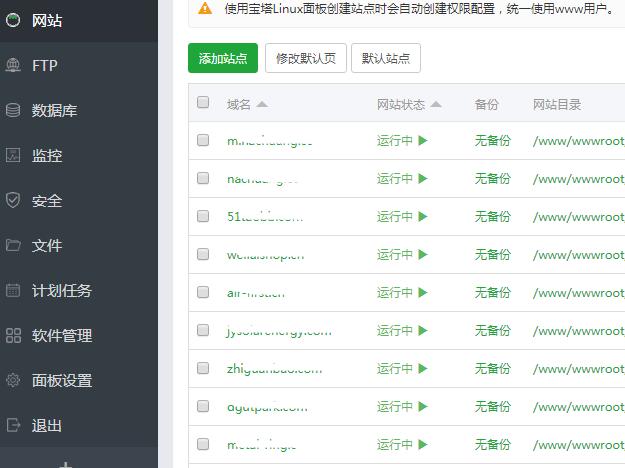
Task: Click the 计划任务 calendar icon
Action: [x=13, y=291]
